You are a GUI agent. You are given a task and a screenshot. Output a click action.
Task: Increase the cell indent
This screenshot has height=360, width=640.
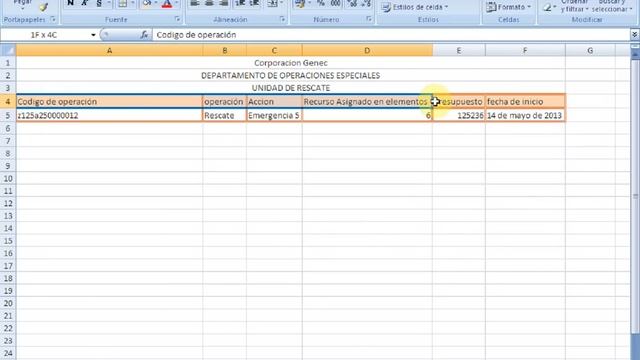click(254, 4)
